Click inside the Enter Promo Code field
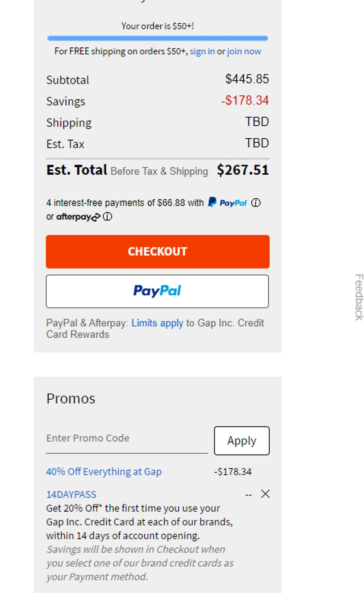This screenshot has height=593, width=364. [x=118, y=438]
